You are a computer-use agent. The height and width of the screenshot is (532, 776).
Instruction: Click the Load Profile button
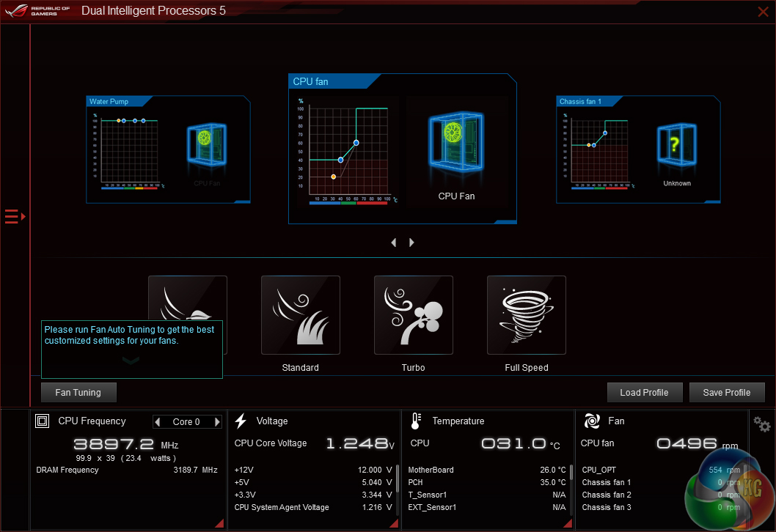[x=645, y=392]
